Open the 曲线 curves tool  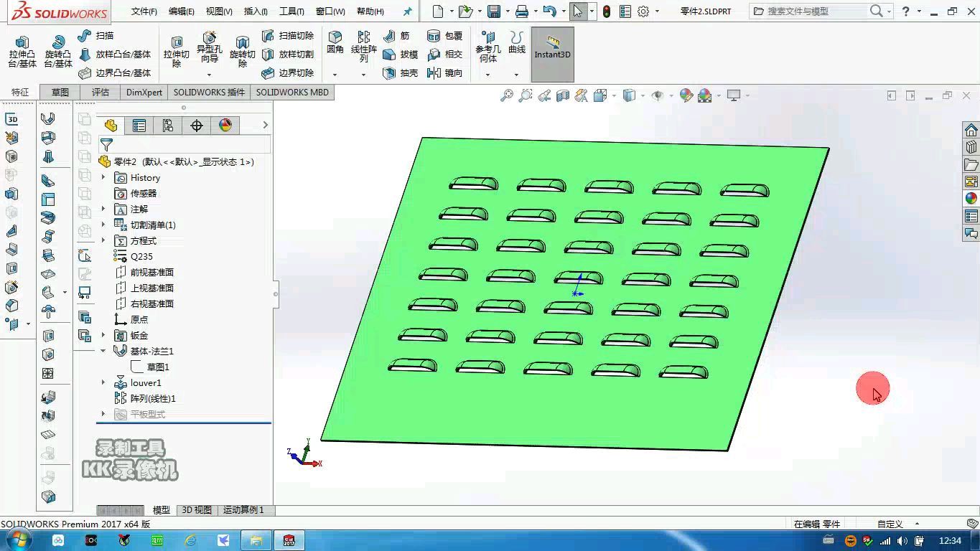click(x=517, y=43)
